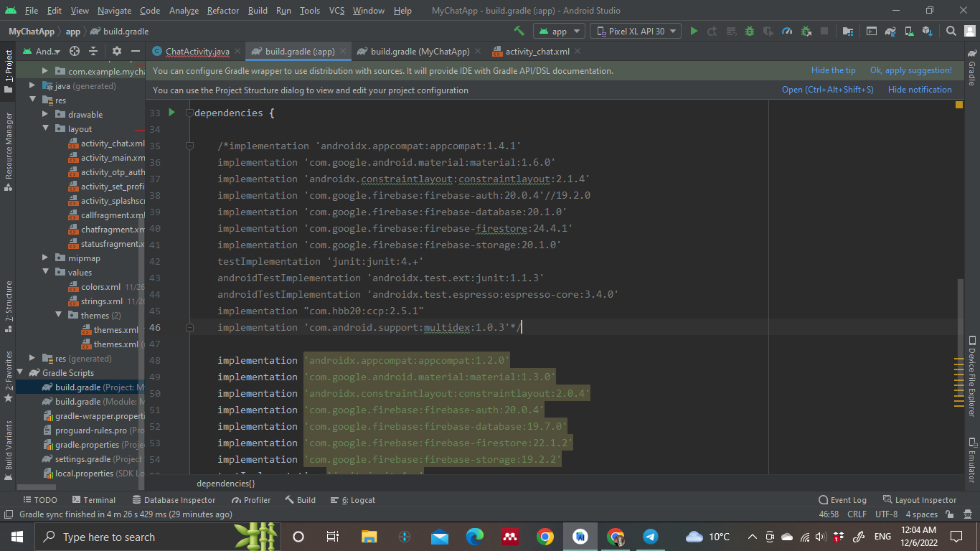
Task: Open Project panel gear settings
Action: (117, 51)
